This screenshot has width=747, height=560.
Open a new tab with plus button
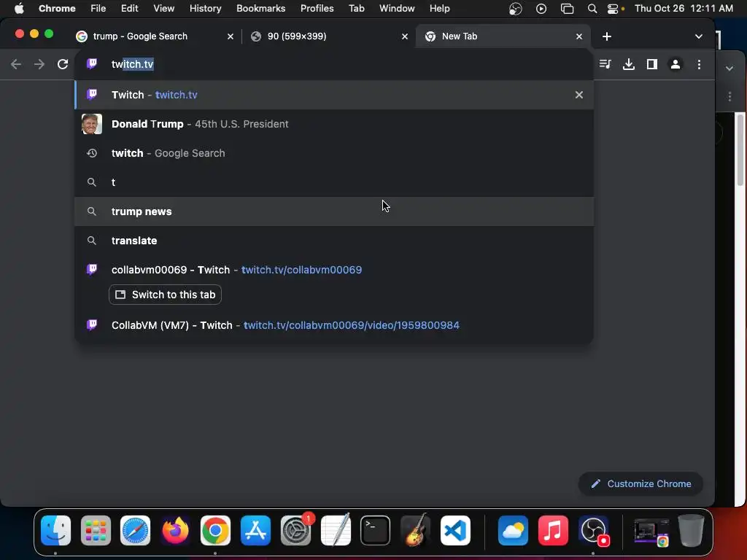(x=606, y=36)
